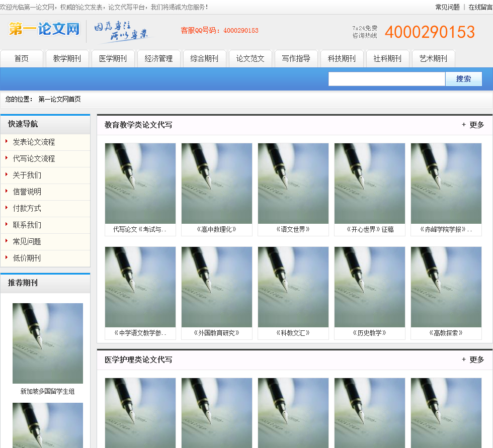Screen dimensions: 493x448
Task: Go to the 综合期刊 tab
Action: [x=204, y=58]
